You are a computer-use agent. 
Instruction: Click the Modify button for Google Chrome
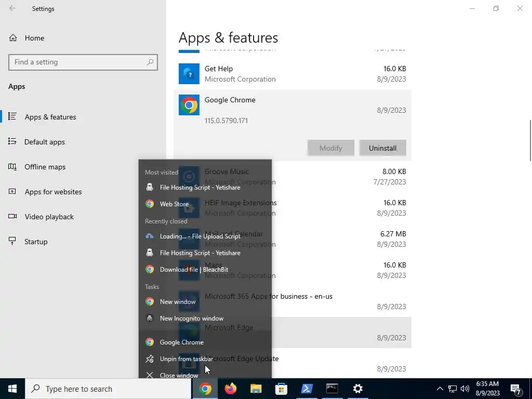331,148
